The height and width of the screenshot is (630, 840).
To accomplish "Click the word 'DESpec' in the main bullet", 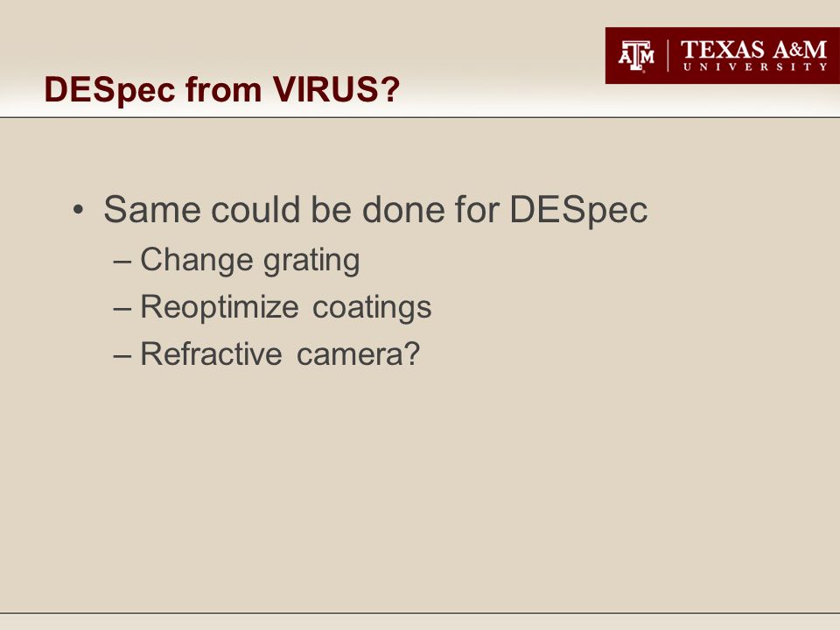I will coord(578,211).
